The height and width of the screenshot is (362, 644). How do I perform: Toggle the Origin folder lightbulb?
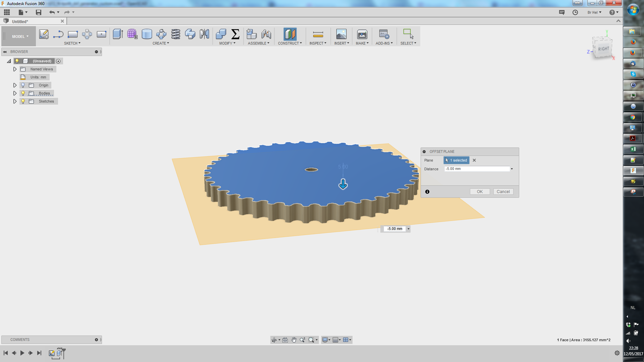click(23, 85)
